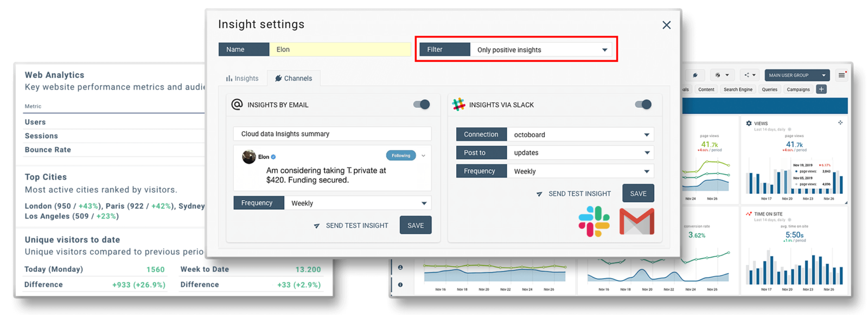The width and height of the screenshot is (868, 315).
Task: Click the user icon in dashboard left sidebar
Action: tap(400, 267)
